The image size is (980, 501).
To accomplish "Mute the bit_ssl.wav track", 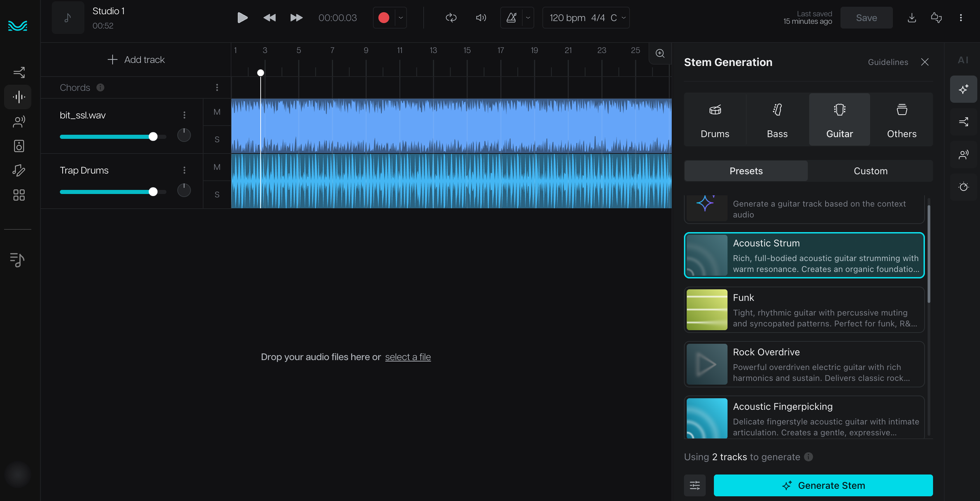I will (x=217, y=112).
